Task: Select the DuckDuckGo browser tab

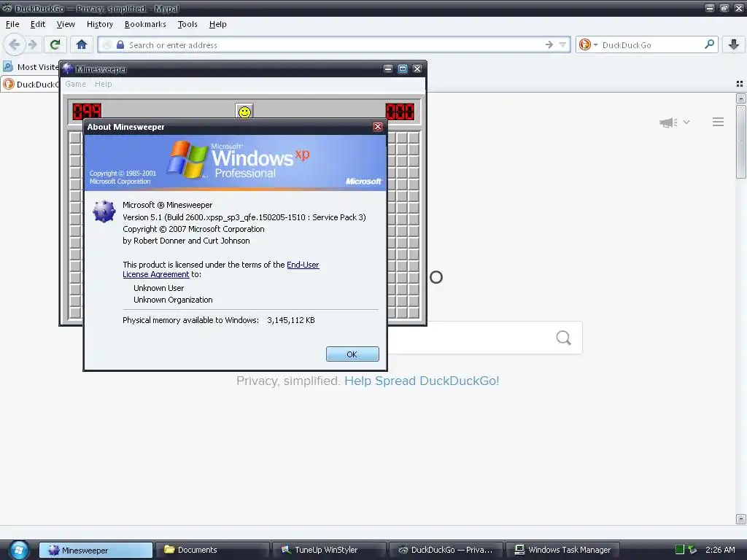Action: pos(31,85)
